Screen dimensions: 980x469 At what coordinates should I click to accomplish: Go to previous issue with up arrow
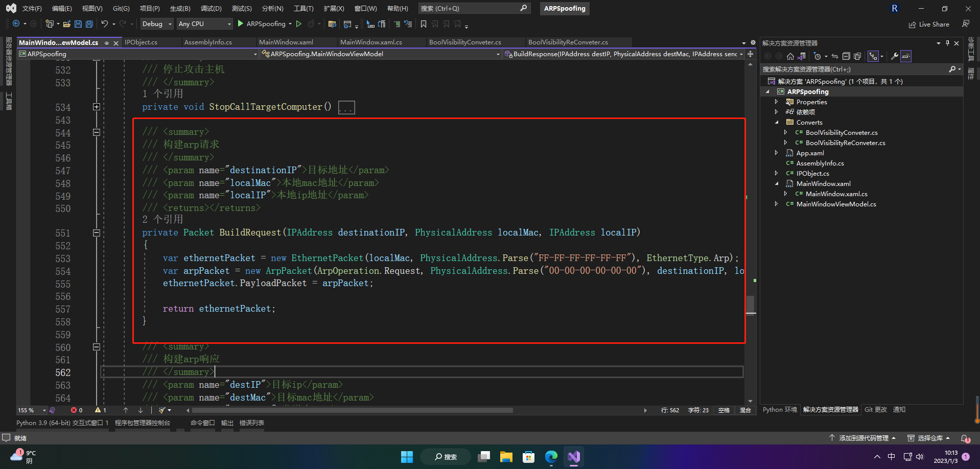point(126,410)
